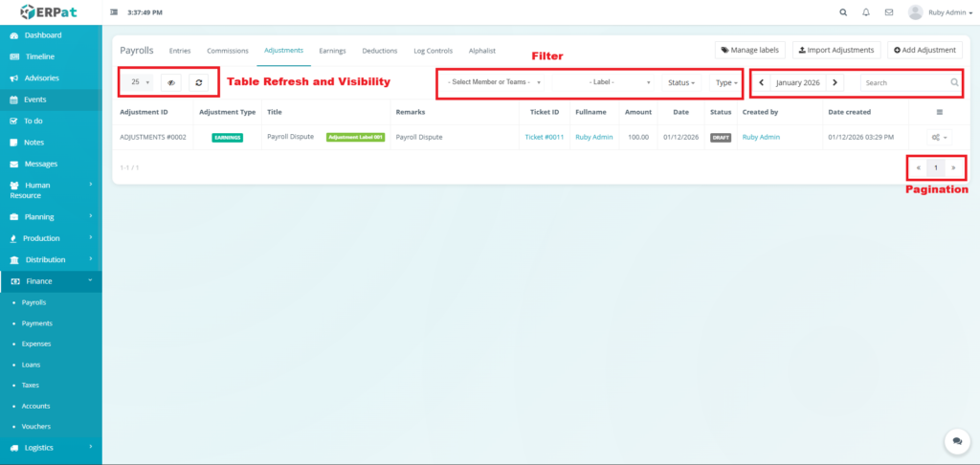Open Expenses under Finance
980x465 pixels.
click(x=36, y=343)
